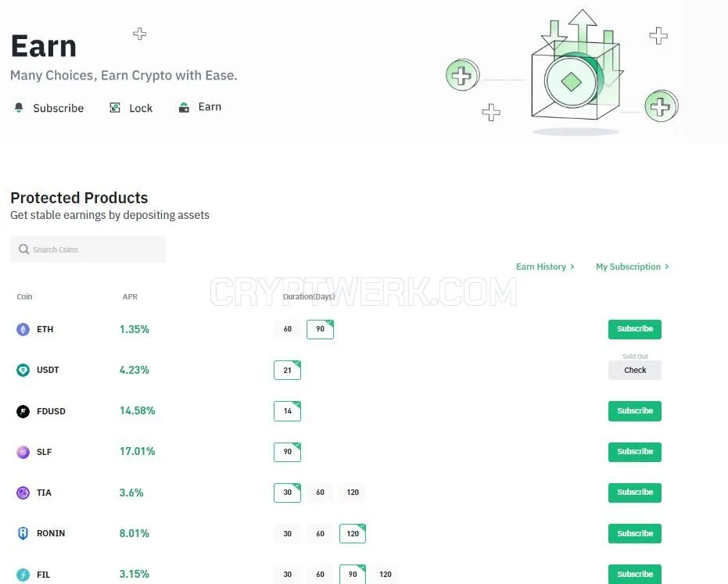
Task: Click Check button for sold-out USDT
Action: point(635,370)
